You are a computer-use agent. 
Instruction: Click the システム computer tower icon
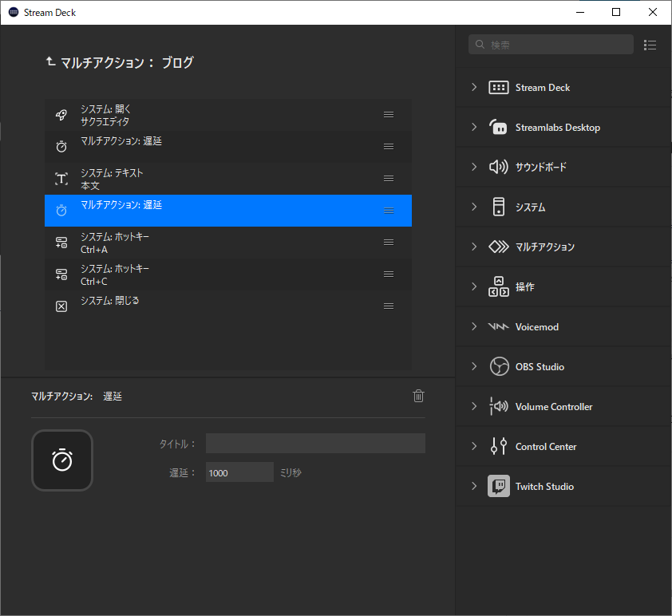pyautogui.click(x=499, y=207)
